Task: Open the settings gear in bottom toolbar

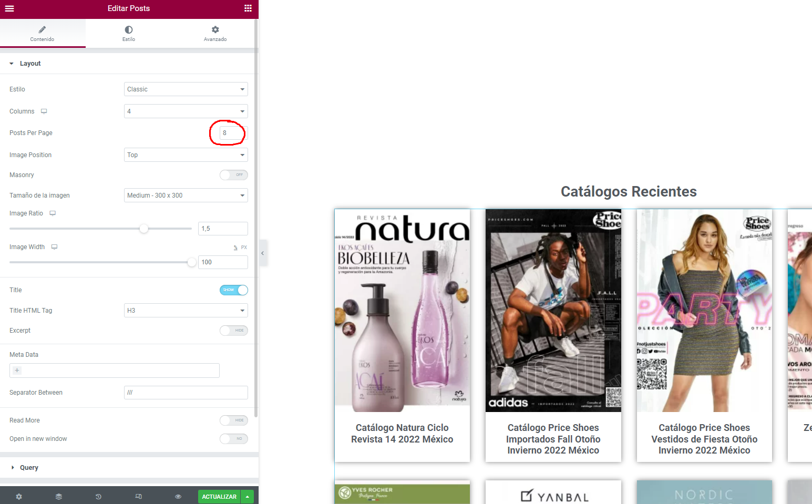Action: pos(19,497)
